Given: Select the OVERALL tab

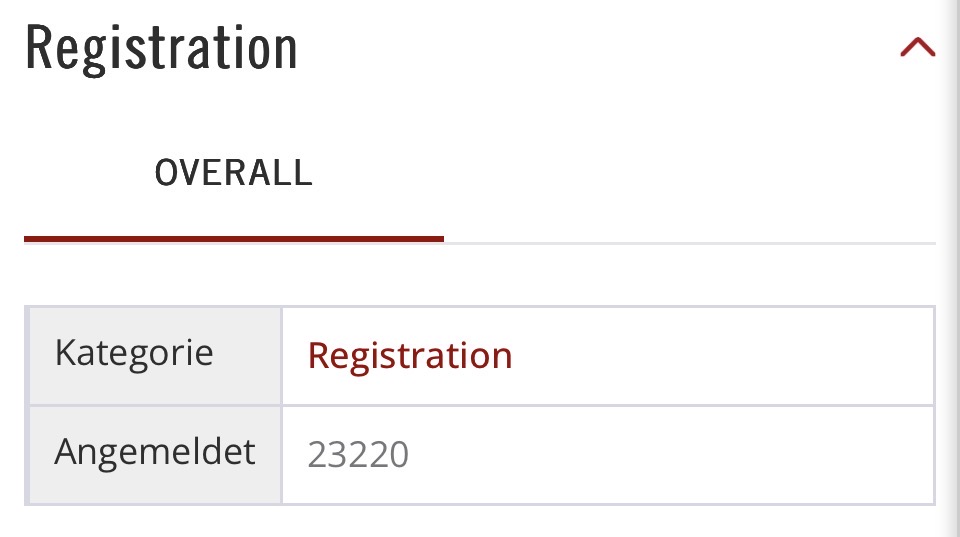Looking at the screenshot, I should 233,173.
